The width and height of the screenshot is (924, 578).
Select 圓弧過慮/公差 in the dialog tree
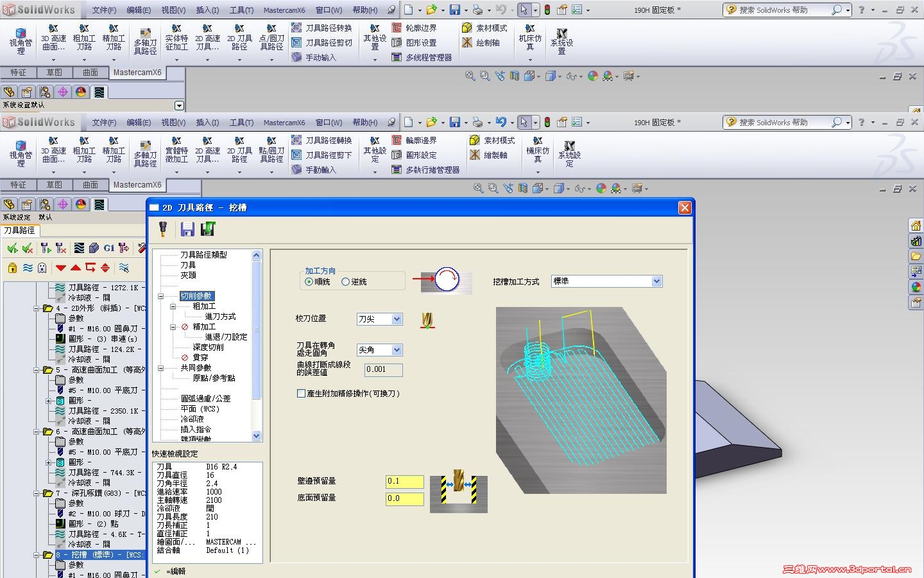coord(205,399)
